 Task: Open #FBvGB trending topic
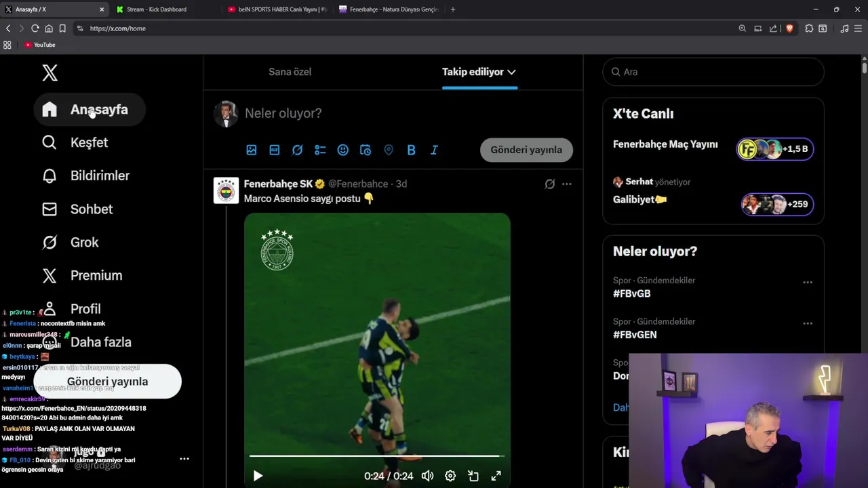click(632, 293)
